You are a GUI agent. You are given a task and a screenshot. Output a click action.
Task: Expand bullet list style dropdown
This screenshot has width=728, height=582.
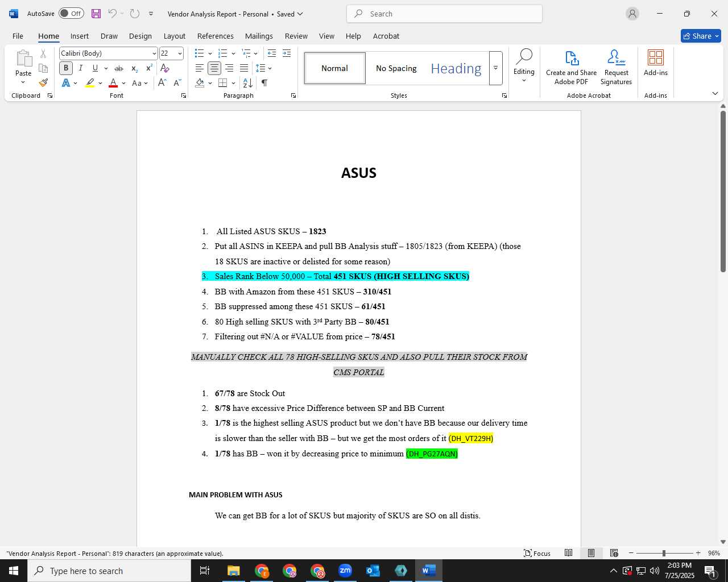pos(210,53)
